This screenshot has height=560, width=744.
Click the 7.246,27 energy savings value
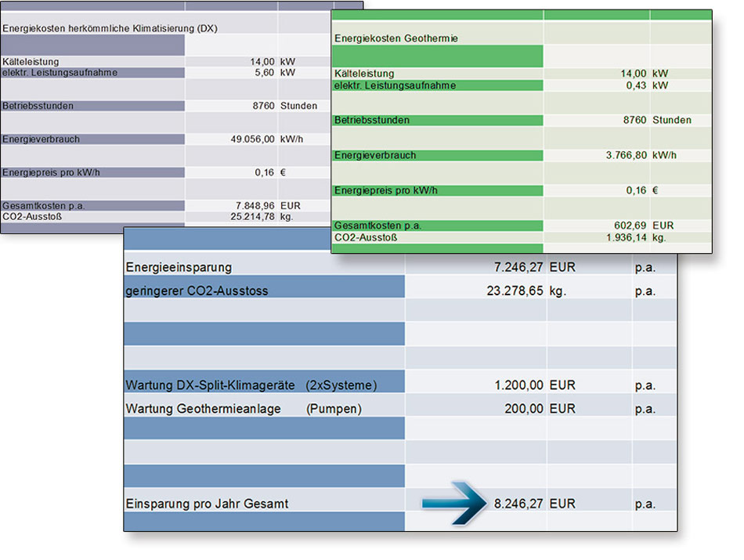point(518,268)
